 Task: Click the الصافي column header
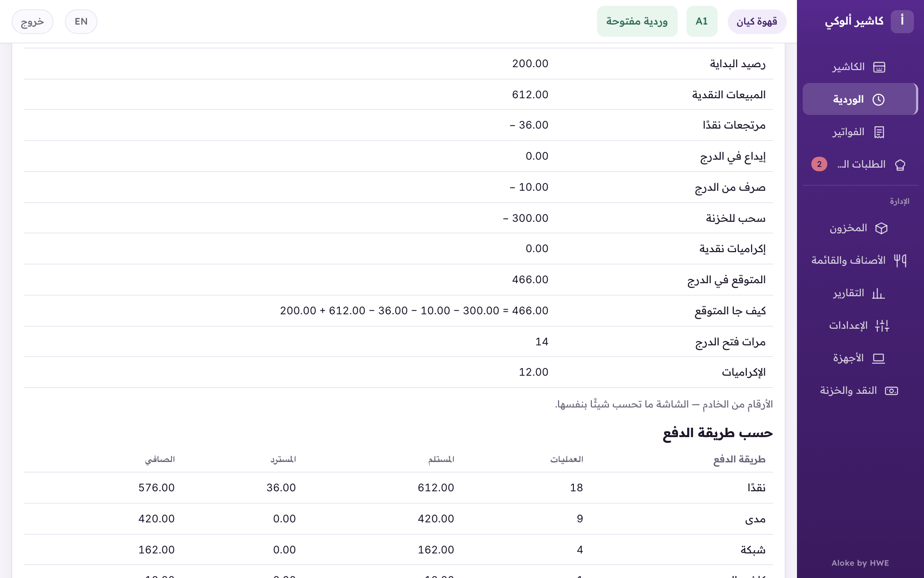(160, 460)
